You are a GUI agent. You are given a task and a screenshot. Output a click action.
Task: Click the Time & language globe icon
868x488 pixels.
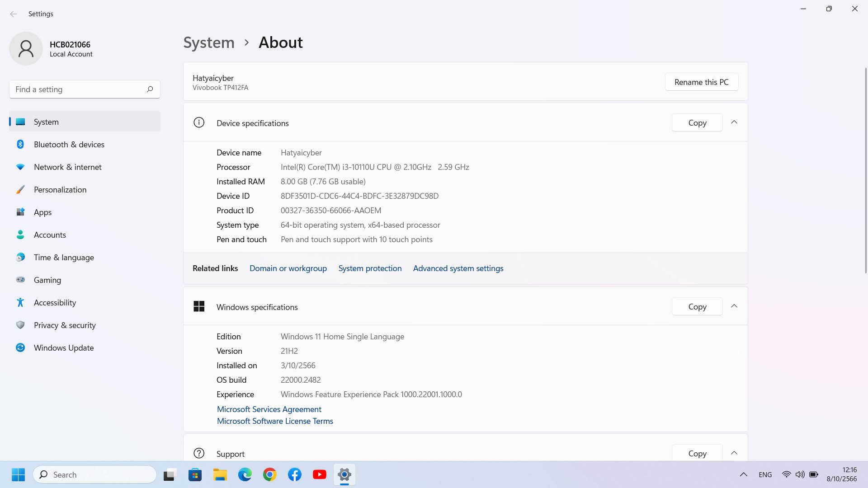(x=20, y=258)
